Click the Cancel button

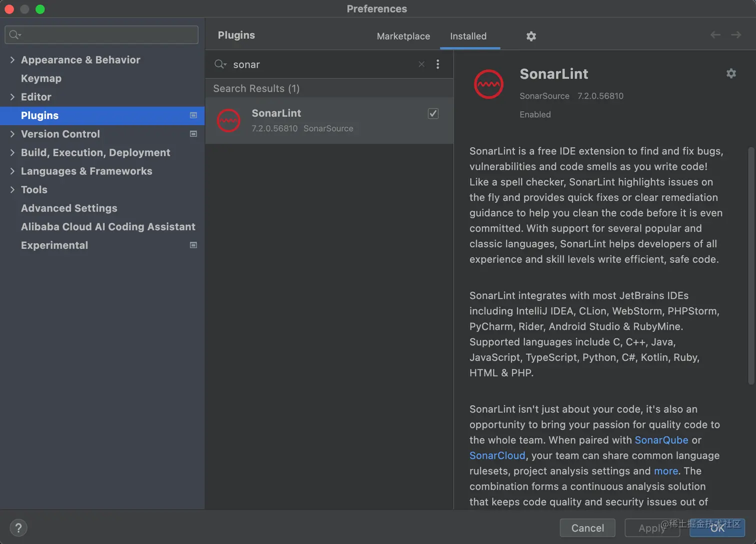pos(587,528)
